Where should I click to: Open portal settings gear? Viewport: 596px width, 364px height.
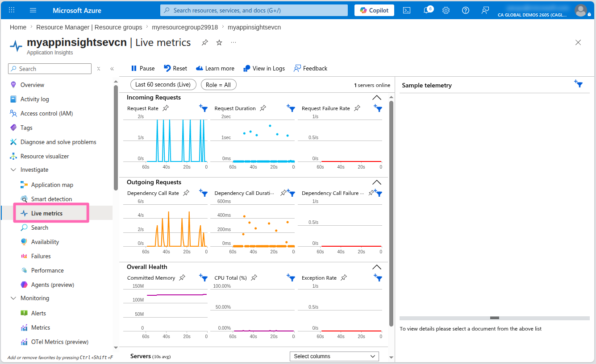point(446,10)
